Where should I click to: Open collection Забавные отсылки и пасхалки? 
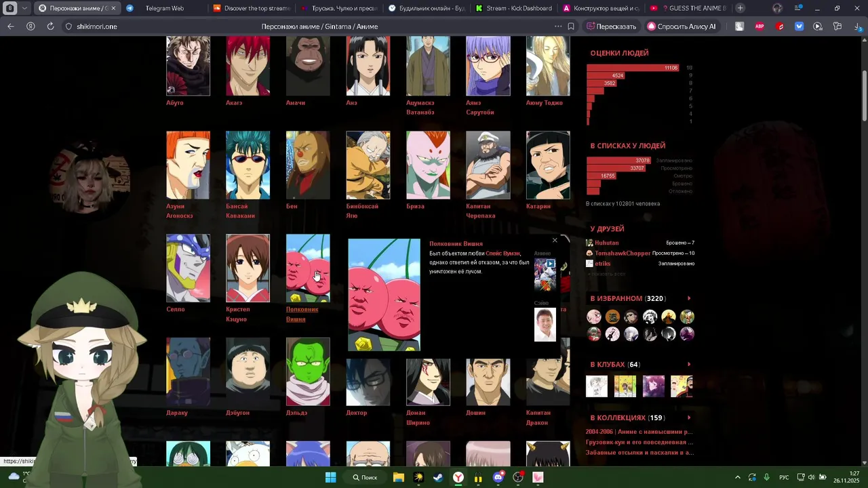click(x=639, y=452)
